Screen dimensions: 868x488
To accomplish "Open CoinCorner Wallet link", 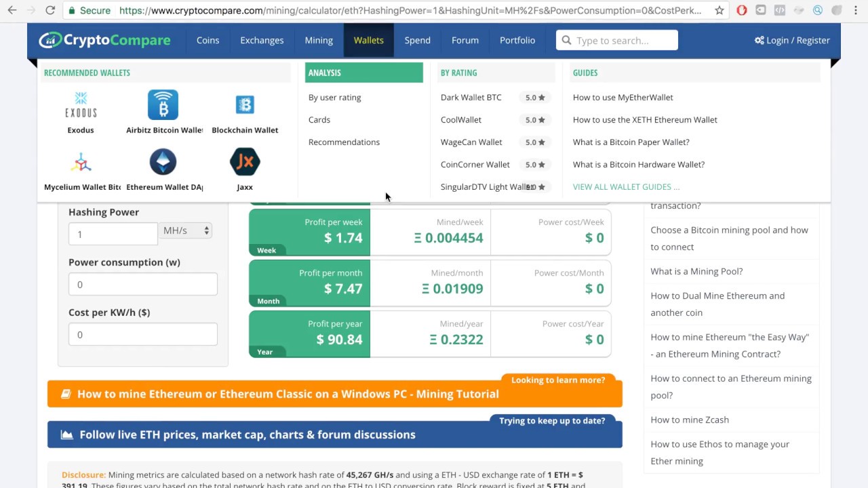I will point(475,164).
